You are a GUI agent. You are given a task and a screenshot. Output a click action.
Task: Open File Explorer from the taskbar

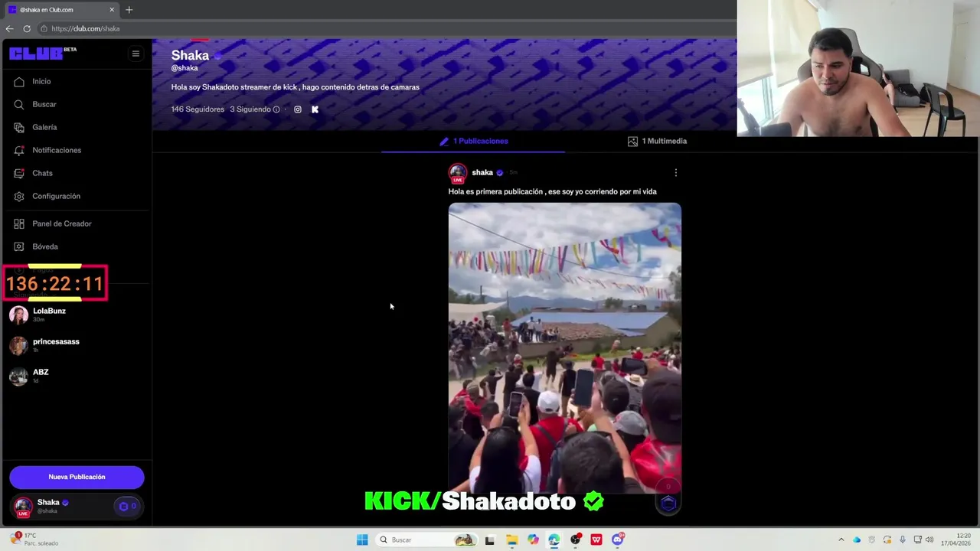tap(511, 540)
